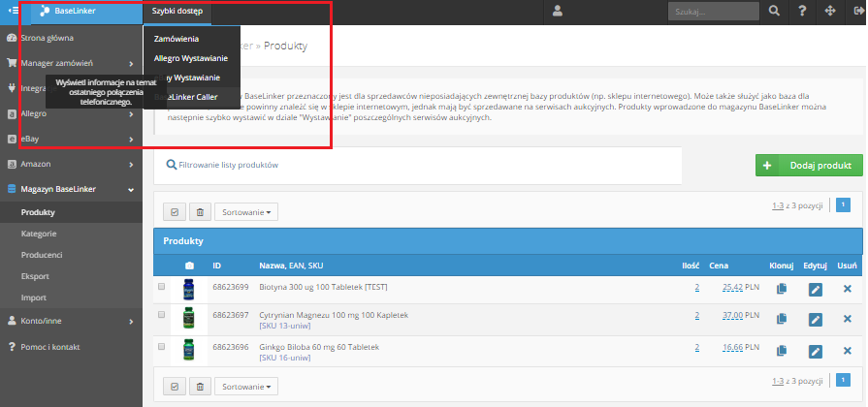The image size is (868, 407).
Task: Click the logout icon in top bar
Action: (x=858, y=11)
